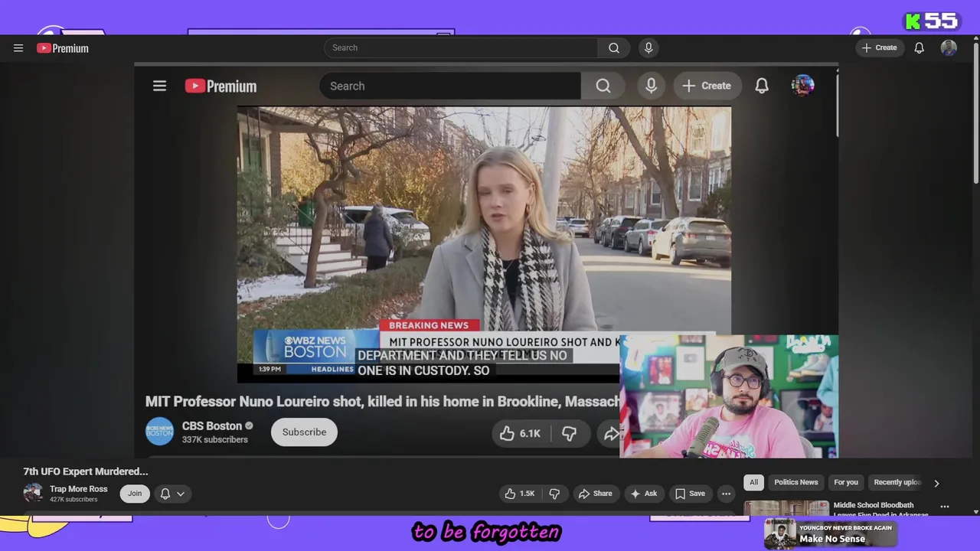Click the 337K subscribers text
This screenshot has height=551, width=980.
pyautogui.click(x=215, y=440)
